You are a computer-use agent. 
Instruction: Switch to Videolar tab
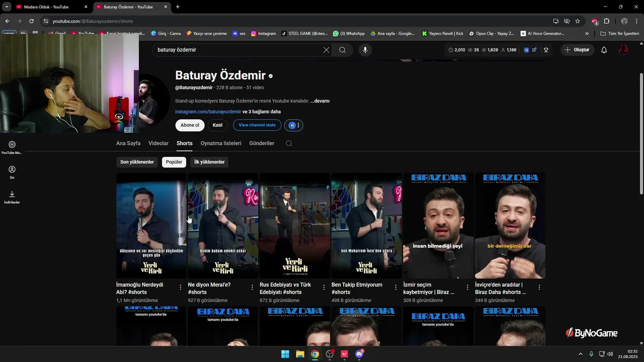(158, 143)
